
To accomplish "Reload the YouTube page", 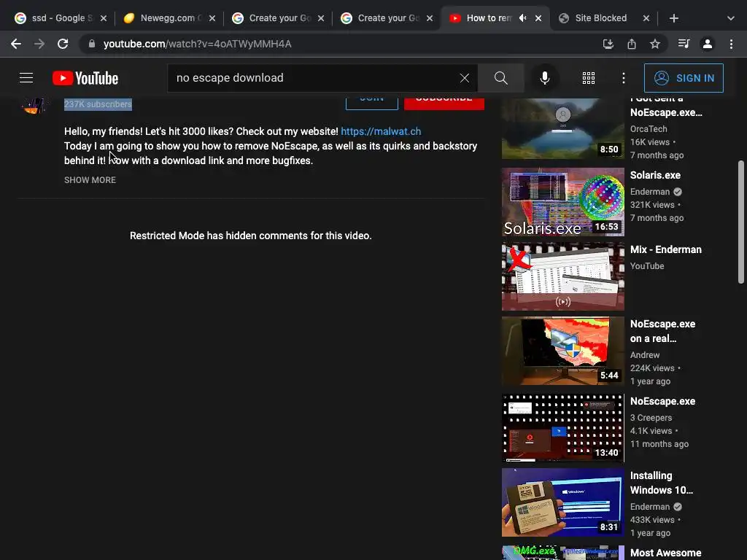I will pyautogui.click(x=63, y=44).
